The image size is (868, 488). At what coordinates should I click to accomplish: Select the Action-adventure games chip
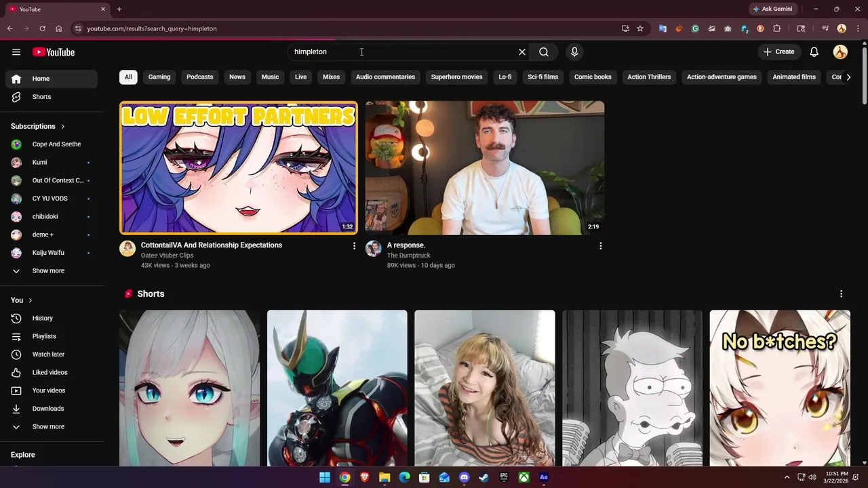click(x=722, y=77)
